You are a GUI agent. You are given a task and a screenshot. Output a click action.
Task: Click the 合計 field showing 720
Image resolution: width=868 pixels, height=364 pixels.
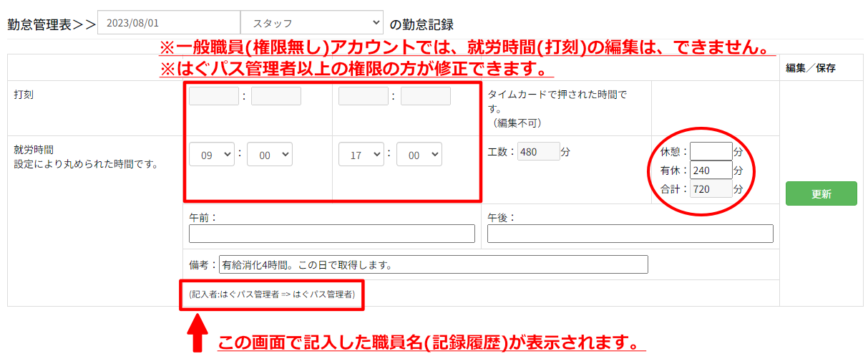click(x=711, y=188)
